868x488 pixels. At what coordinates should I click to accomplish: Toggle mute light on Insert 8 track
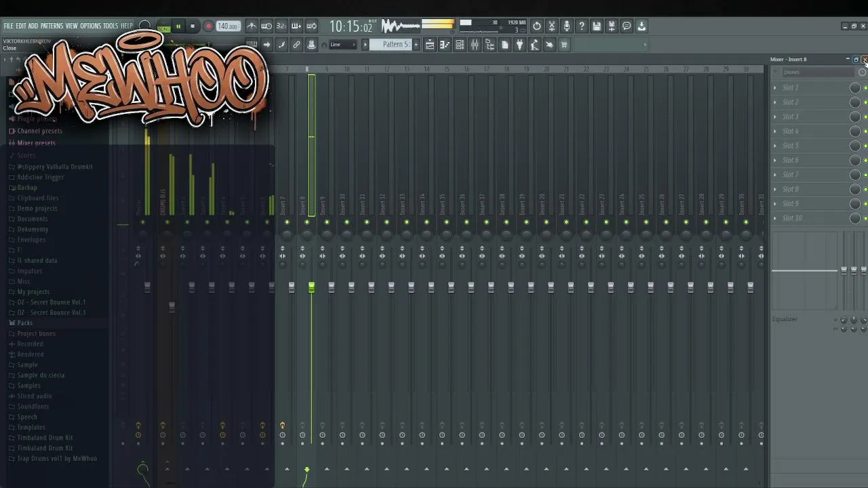tap(307, 222)
